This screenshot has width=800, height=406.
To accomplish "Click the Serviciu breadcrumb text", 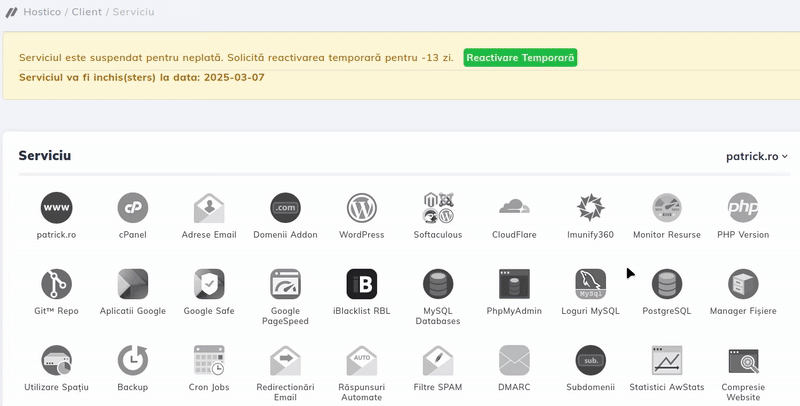I will coord(133,12).
